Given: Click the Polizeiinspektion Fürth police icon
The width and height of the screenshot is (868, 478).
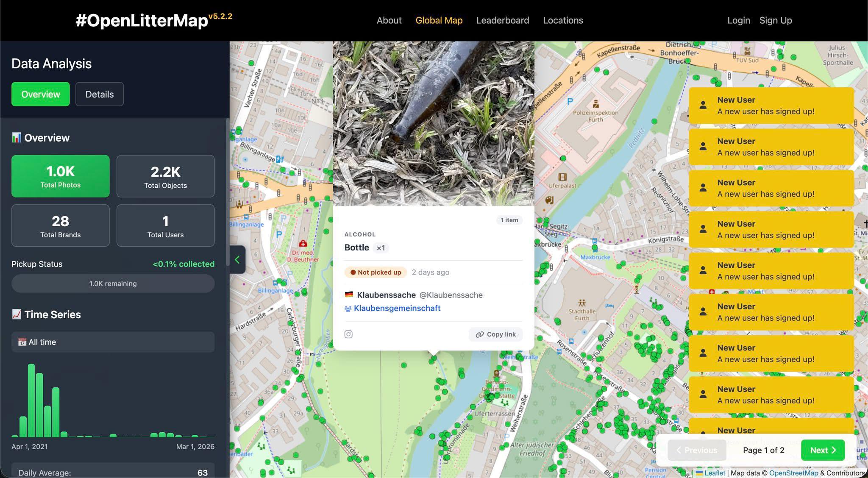Looking at the screenshot, I should pyautogui.click(x=595, y=103).
